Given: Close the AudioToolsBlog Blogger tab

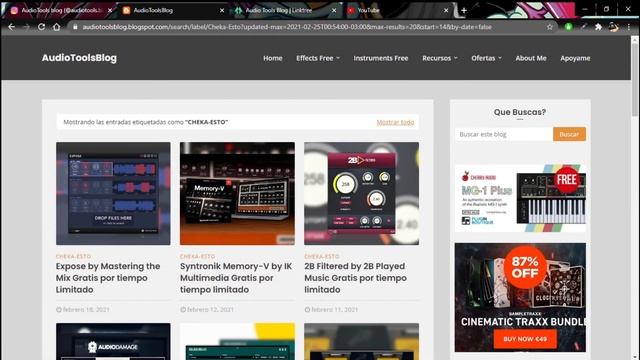Looking at the screenshot, I should (222, 11).
